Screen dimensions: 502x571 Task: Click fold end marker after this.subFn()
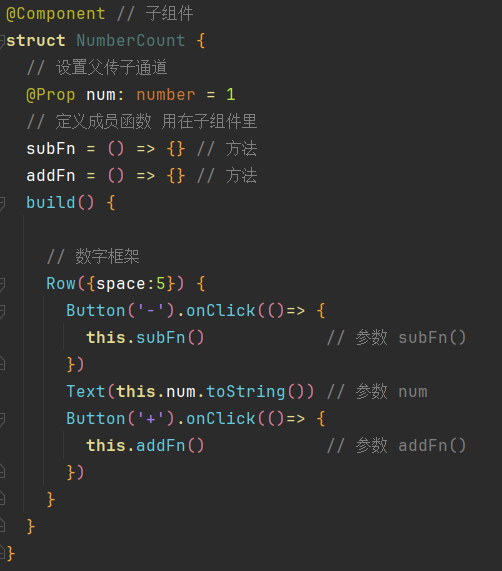tap(1, 364)
